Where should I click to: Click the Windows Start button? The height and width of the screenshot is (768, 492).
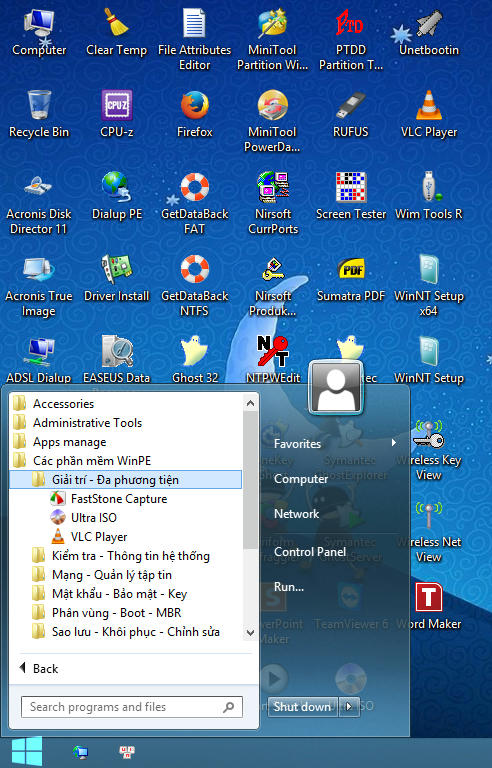(27, 752)
